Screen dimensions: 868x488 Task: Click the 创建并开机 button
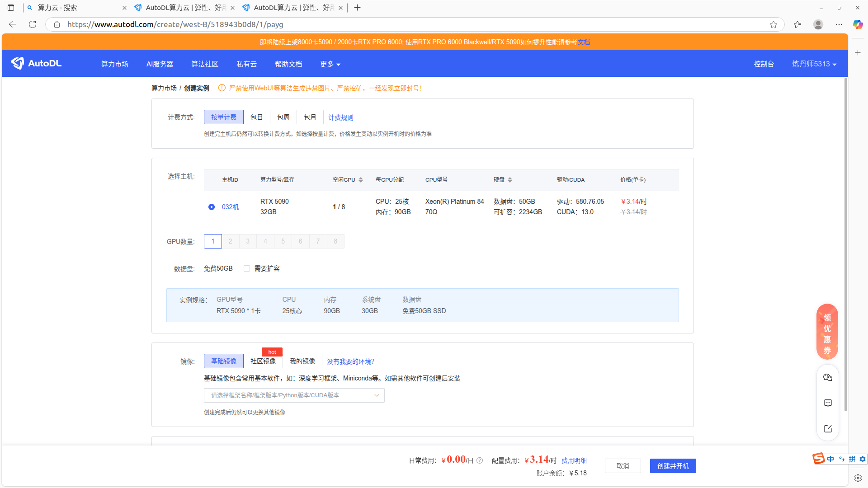(673, 466)
